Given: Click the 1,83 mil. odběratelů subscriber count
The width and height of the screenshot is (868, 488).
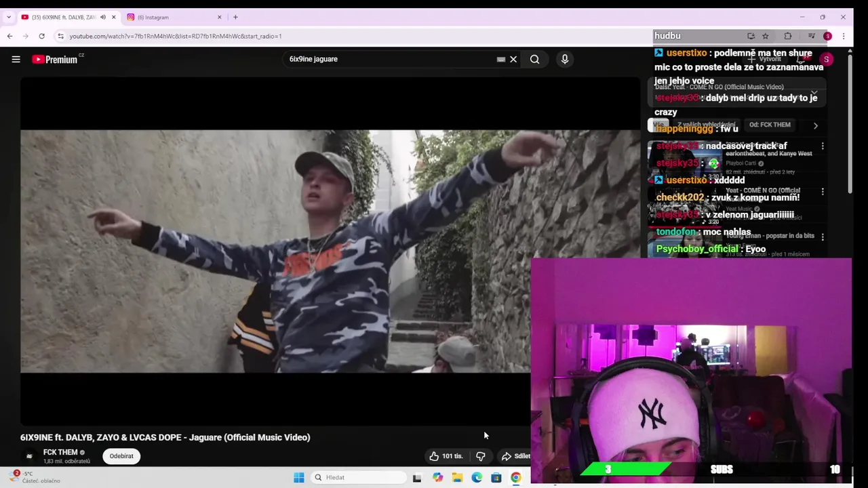Looking at the screenshot, I should [x=66, y=462].
